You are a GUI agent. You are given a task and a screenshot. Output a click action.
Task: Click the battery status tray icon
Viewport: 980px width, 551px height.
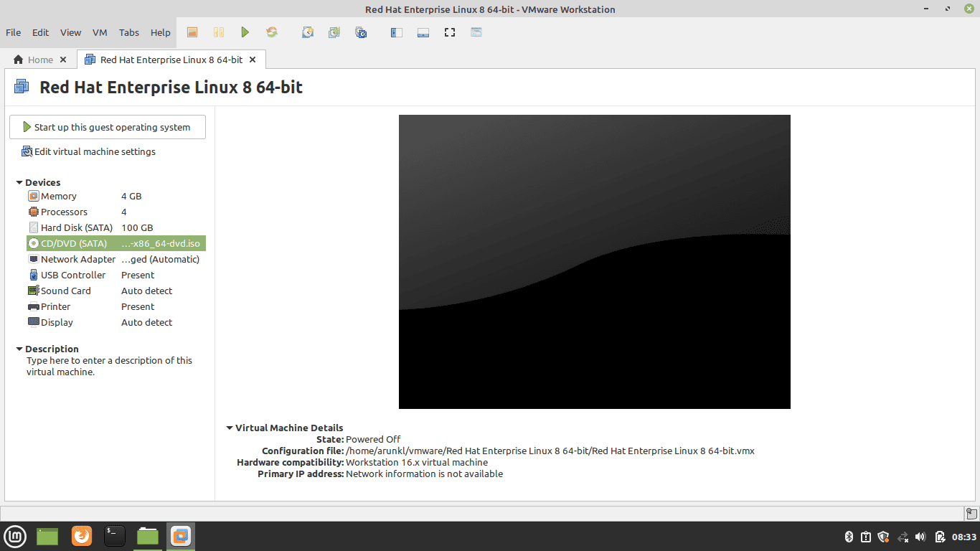pyautogui.click(x=940, y=537)
